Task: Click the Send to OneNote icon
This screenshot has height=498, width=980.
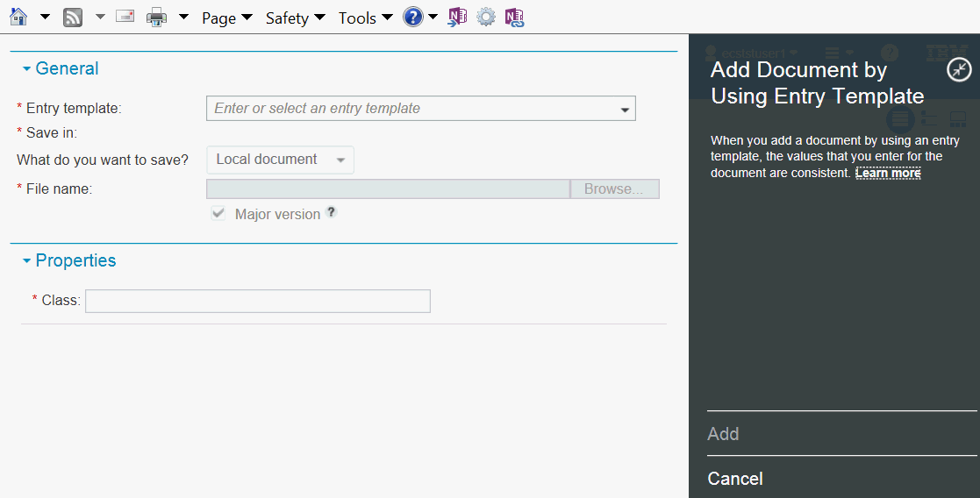Action: pyautogui.click(x=457, y=17)
